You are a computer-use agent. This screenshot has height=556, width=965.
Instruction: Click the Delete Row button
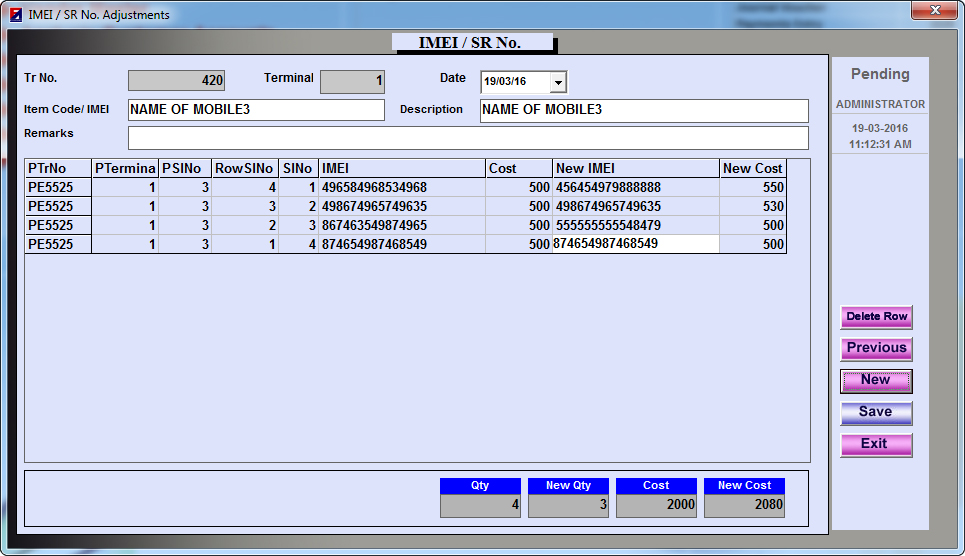[876, 317]
